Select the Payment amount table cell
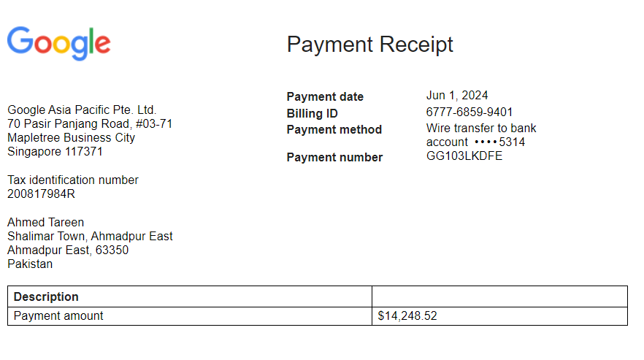Screen dimensions: 644x360 [58, 316]
